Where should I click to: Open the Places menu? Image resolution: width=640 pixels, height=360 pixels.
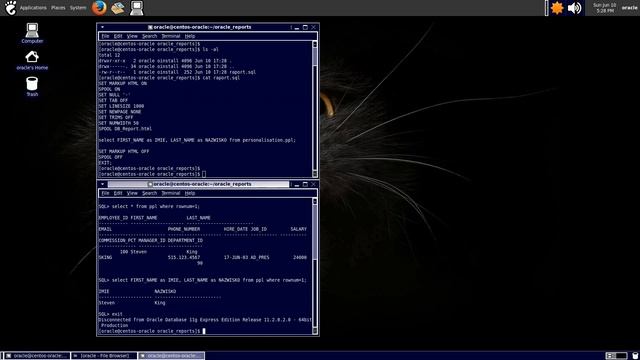pos(58,8)
